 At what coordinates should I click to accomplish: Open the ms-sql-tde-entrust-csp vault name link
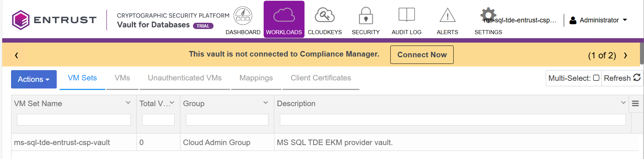tap(520, 20)
